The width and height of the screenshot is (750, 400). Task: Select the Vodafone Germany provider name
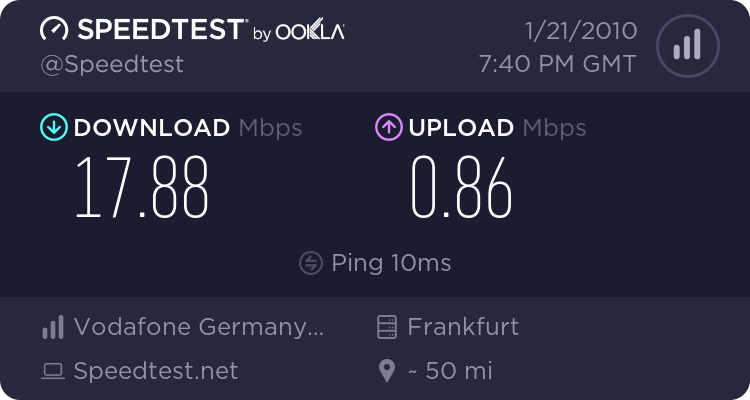[x=198, y=327]
